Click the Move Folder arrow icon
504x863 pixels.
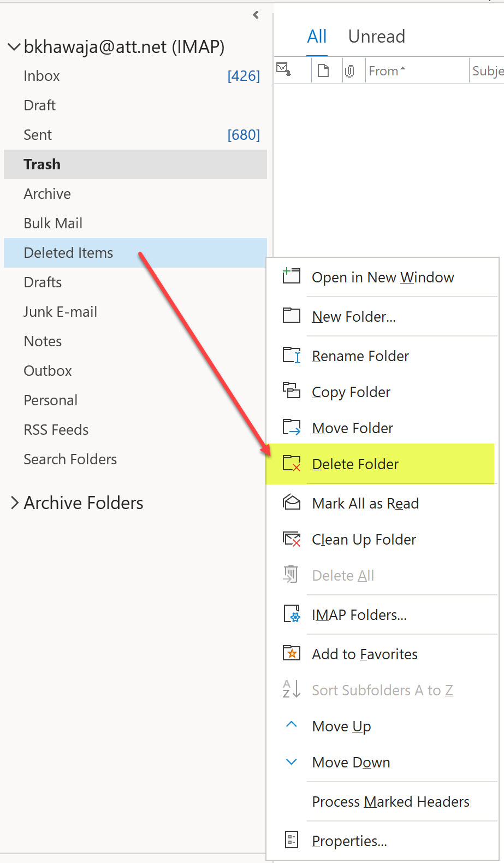coord(292,427)
